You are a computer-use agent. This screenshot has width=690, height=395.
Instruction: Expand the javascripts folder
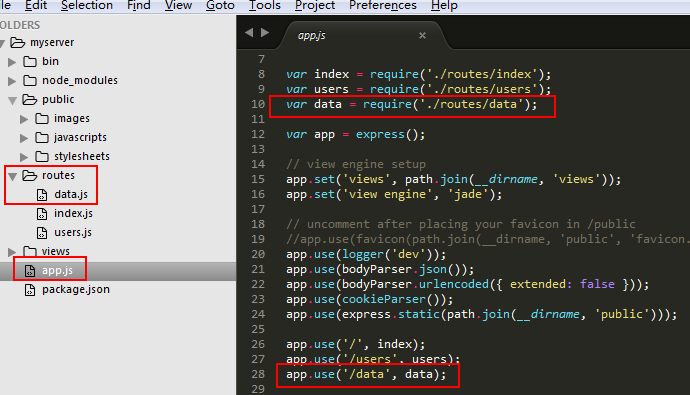24,138
